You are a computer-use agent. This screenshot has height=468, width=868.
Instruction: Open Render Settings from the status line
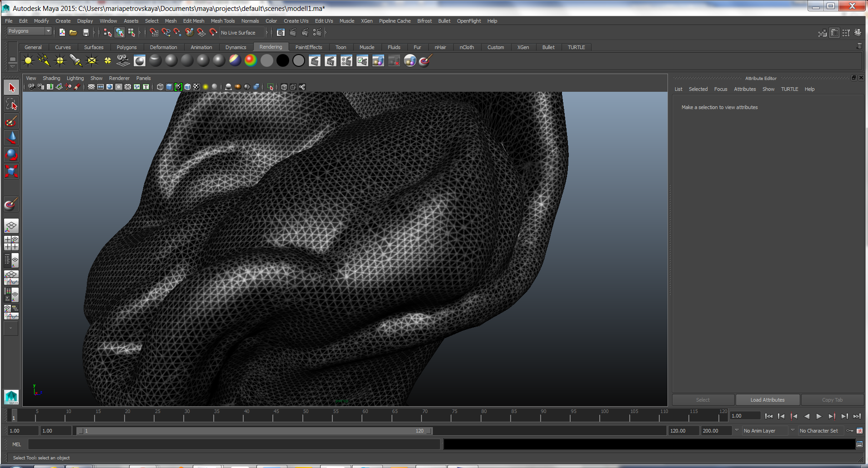click(x=318, y=32)
